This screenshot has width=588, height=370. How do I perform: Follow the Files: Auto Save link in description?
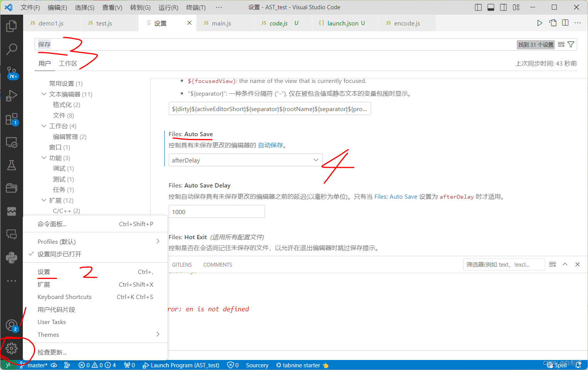(x=396, y=196)
